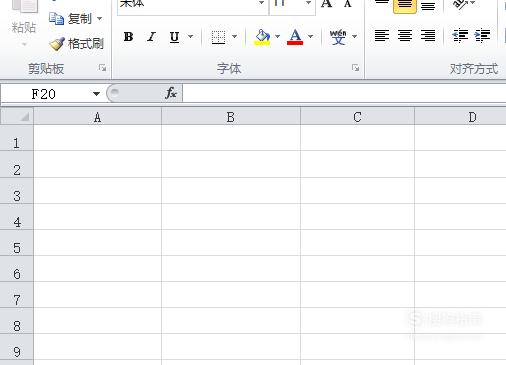
Task: Click the Format Painter (格式刷) button
Action: 76,44
